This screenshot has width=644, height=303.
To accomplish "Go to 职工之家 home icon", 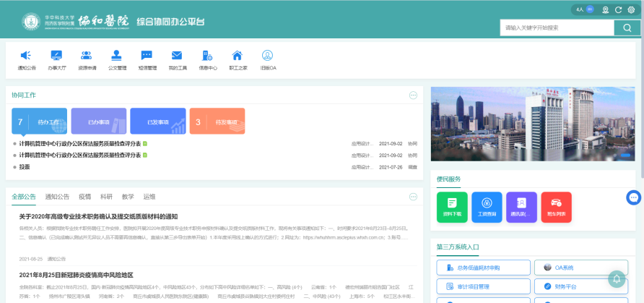I will click(x=237, y=56).
